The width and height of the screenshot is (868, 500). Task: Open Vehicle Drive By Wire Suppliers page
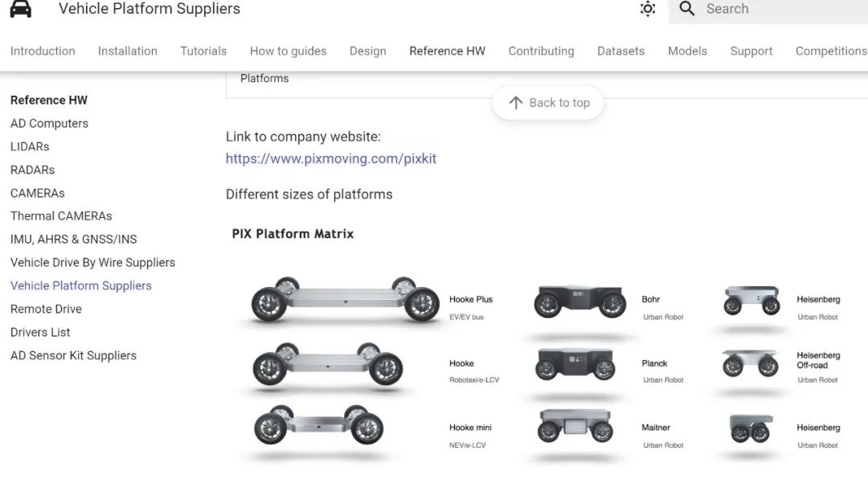92,262
